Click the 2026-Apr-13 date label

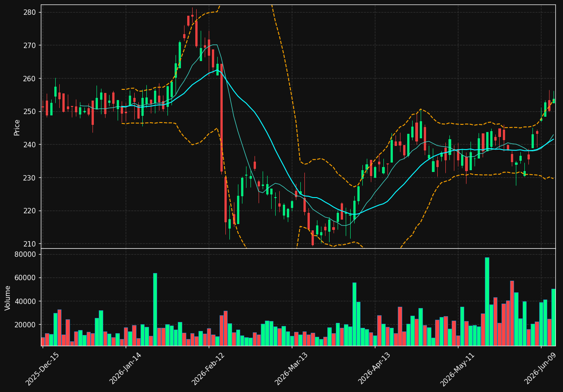tap(374, 368)
